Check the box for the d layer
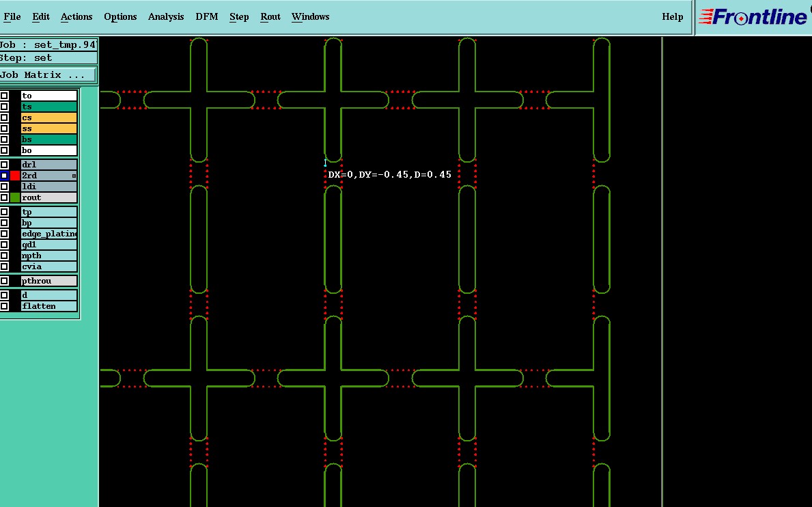This screenshot has width=812, height=507. 4,295
